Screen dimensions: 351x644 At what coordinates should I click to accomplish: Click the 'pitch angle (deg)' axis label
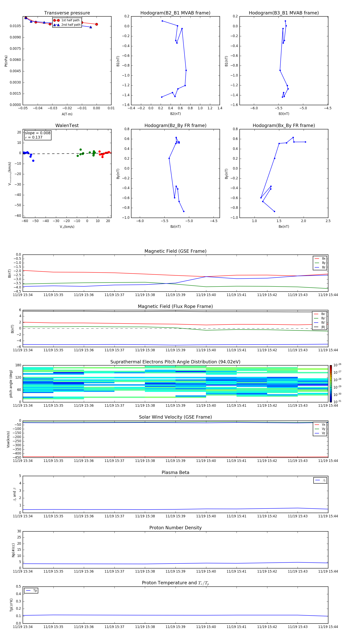11,384
